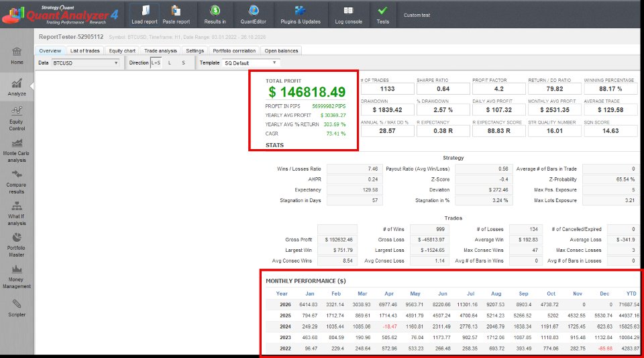Click the QuantAnalyzer 4 logo
644x358 pixels.
(x=60, y=15)
